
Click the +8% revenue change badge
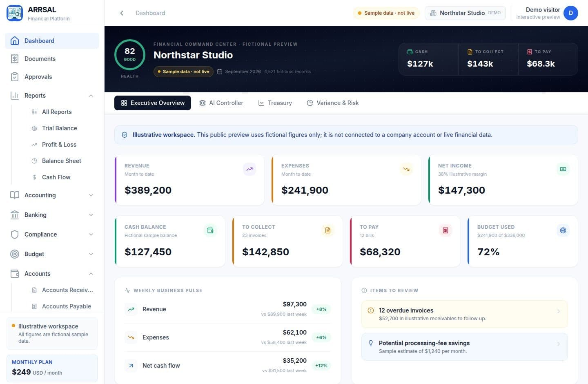point(321,309)
